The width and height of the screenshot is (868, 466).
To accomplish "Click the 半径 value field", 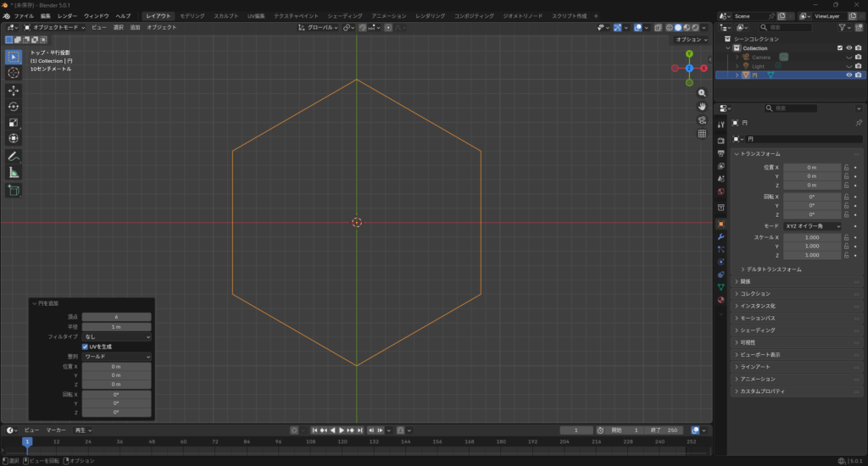I will coord(116,326).
